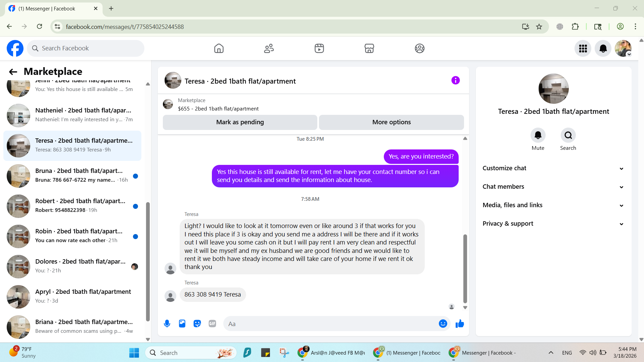The image size is (644, 362).
Task: Expand Chat members section
Action: pyautogui.click(x=553, y=187)
